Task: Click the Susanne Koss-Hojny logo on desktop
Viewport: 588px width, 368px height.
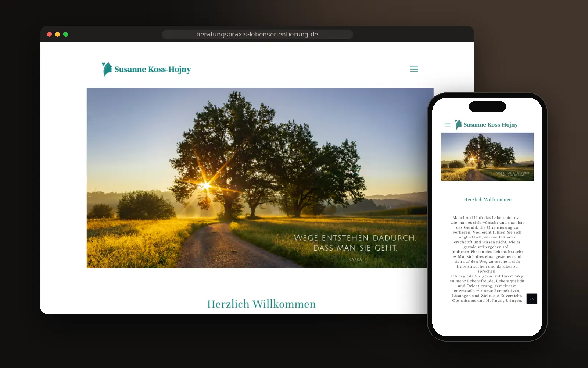Action: click(x=146, y=70)
